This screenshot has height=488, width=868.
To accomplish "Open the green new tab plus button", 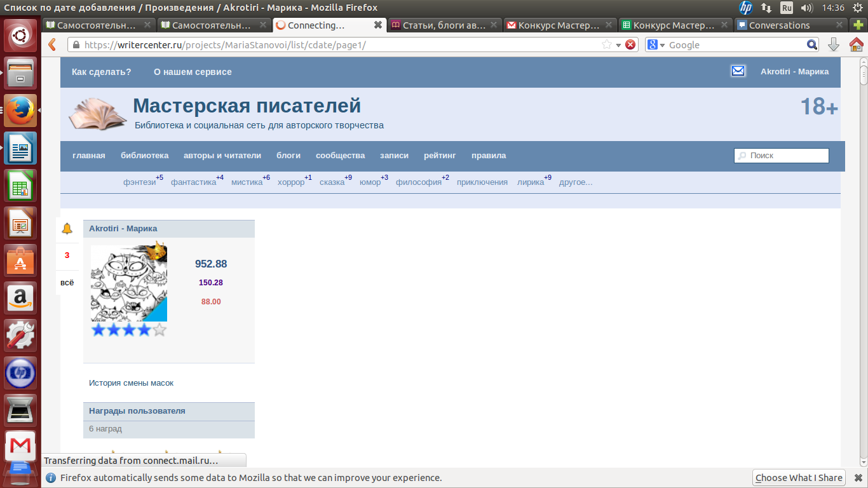I will pyautogui.click(x=858, y=25).
